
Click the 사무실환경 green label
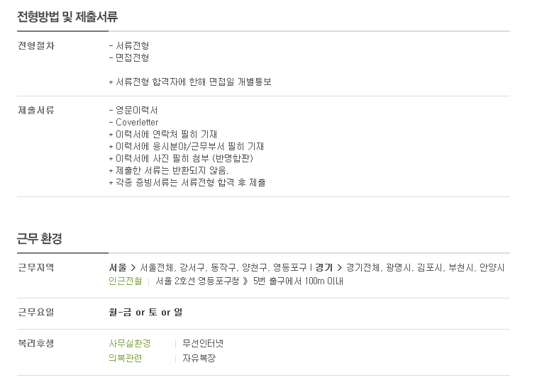pos(129,343)
